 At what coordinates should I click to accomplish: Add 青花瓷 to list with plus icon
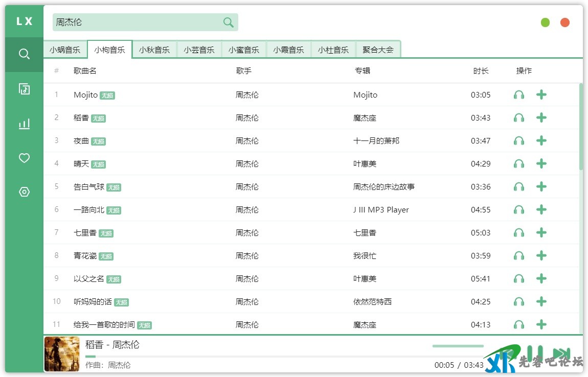[541, 255]
